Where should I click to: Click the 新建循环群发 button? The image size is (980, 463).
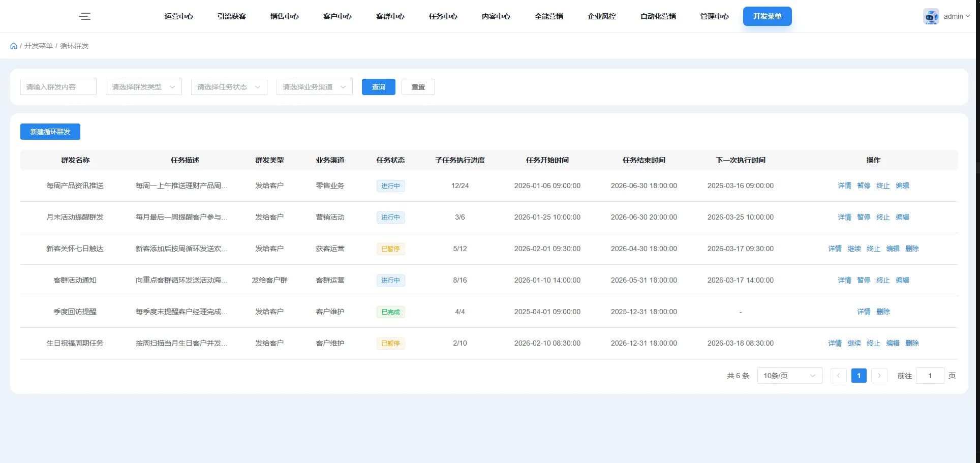pos(50,132)
